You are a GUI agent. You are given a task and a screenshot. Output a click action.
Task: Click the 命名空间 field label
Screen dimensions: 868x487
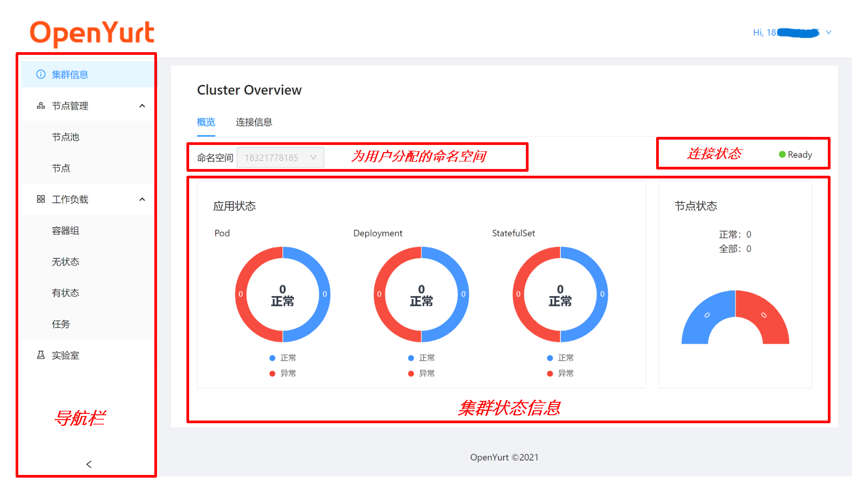pyautogui.click(x=215, y=157)
